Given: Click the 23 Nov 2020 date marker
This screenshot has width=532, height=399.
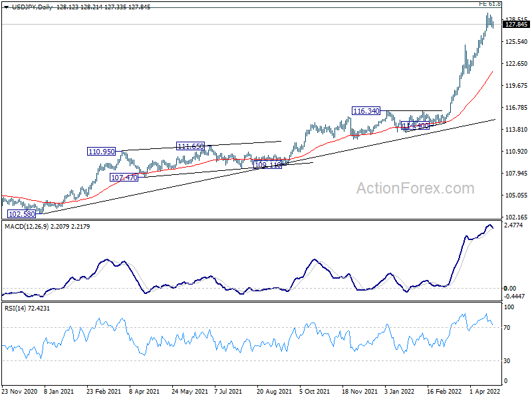Looking at the screenshot, I should [x=20, y=393].
